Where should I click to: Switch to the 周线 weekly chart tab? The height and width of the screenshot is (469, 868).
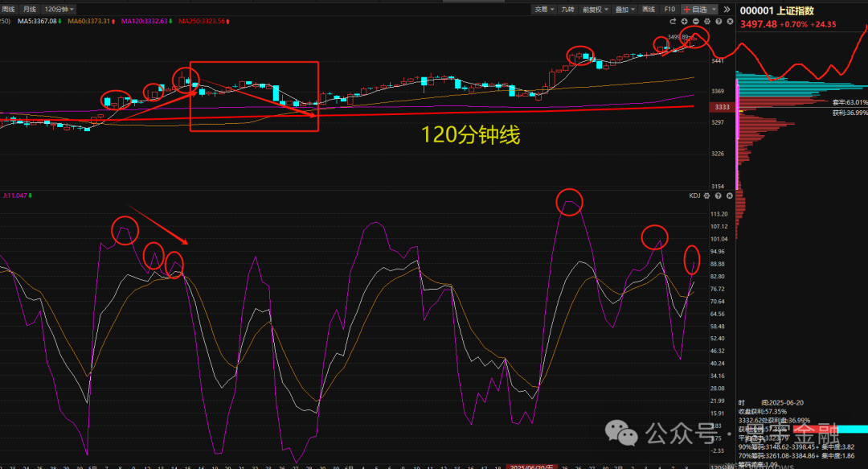point(8,10)
